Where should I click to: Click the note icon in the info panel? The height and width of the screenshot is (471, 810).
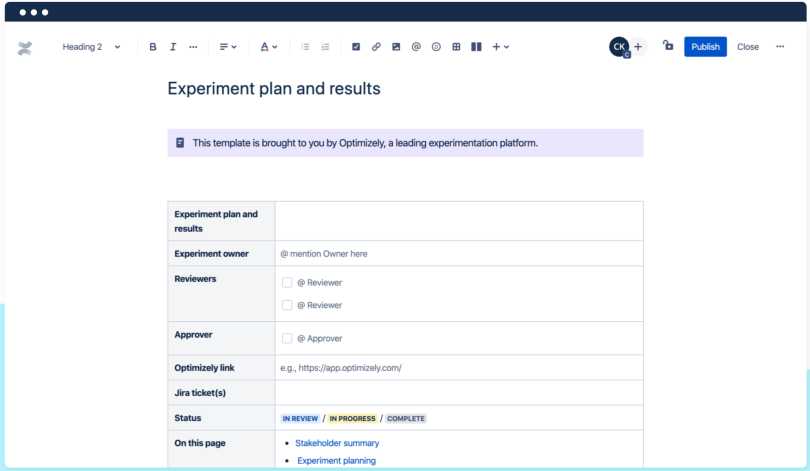(x=180, y=143)
